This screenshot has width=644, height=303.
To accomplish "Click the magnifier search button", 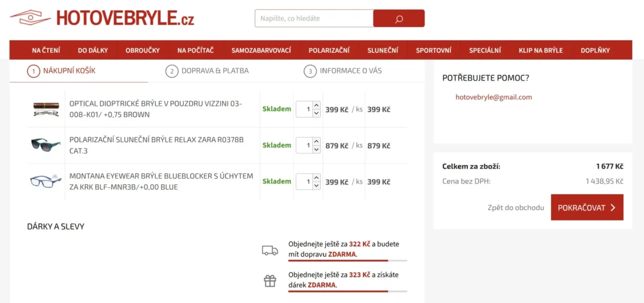I will click(399, 18).
